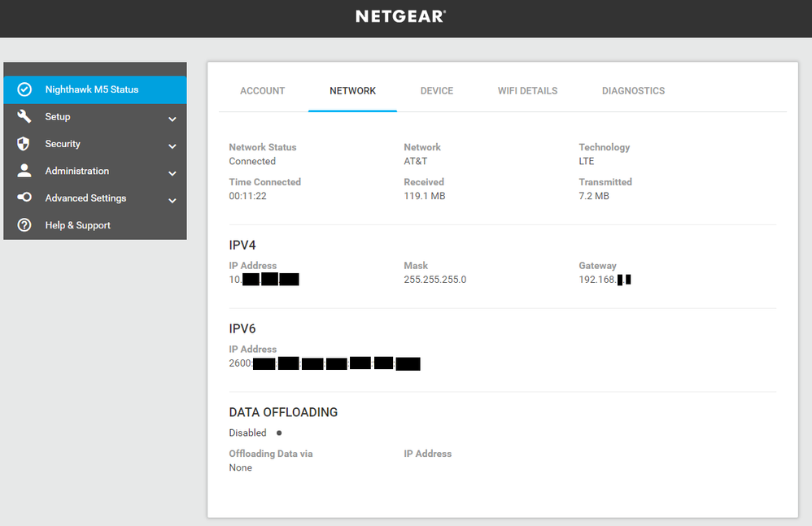Open the DEVICE tab
The image size is (812, 526).
(x=437, y=91)
